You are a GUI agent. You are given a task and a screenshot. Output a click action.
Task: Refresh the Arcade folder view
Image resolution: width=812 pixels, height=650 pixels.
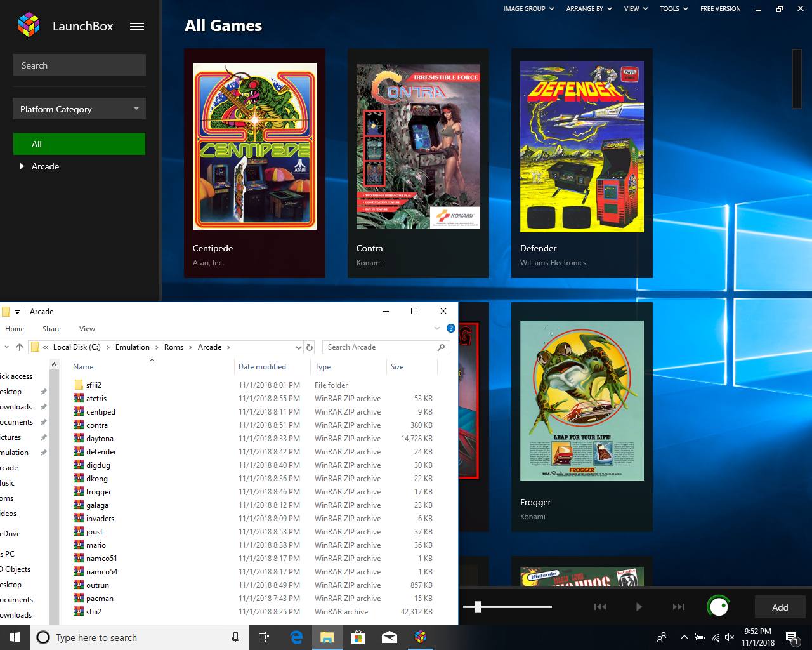[x=310, y=347]
